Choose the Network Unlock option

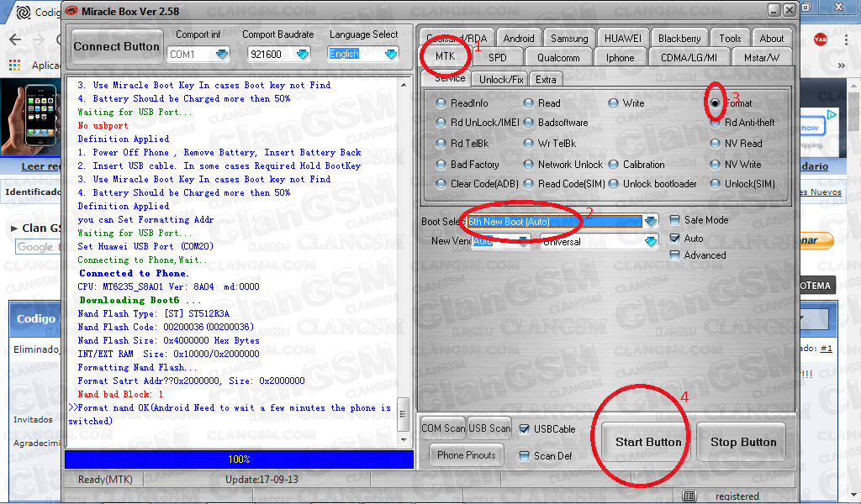click(x=528, y=165)
